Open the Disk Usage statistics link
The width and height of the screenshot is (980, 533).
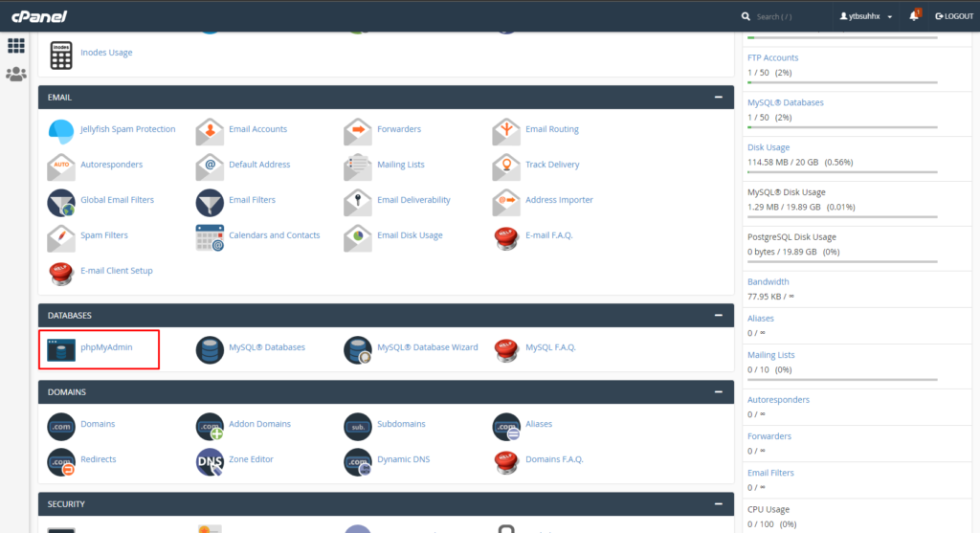[x=768, y=147]
